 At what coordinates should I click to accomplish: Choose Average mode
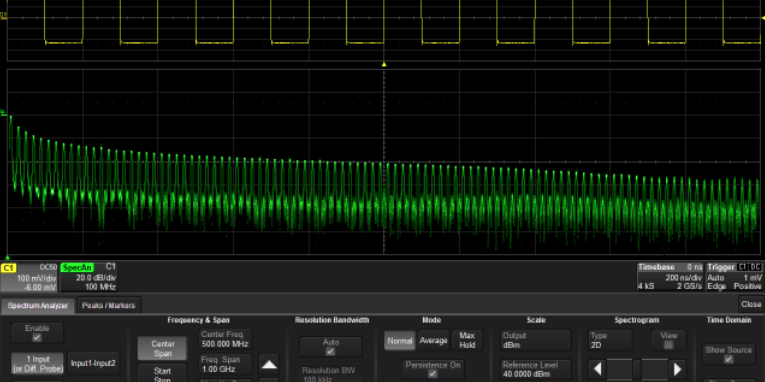(433, 340)
